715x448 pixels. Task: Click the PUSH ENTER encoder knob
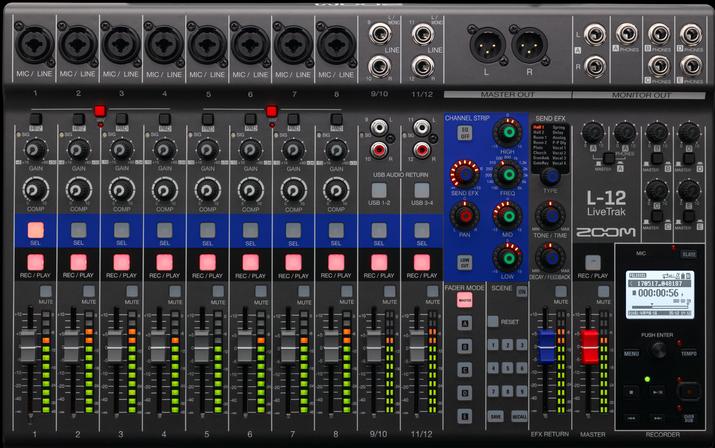(x=658, y=350)
